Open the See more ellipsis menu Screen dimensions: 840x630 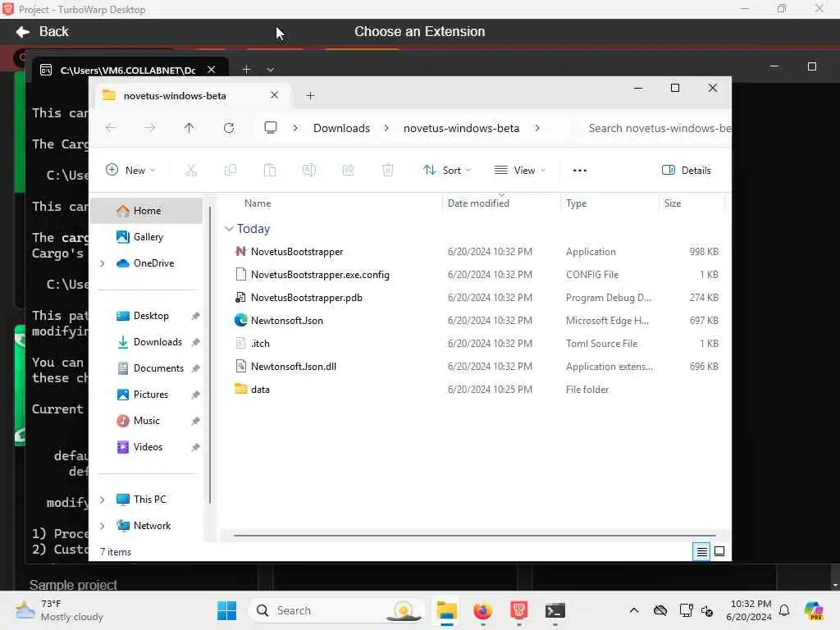580,171
